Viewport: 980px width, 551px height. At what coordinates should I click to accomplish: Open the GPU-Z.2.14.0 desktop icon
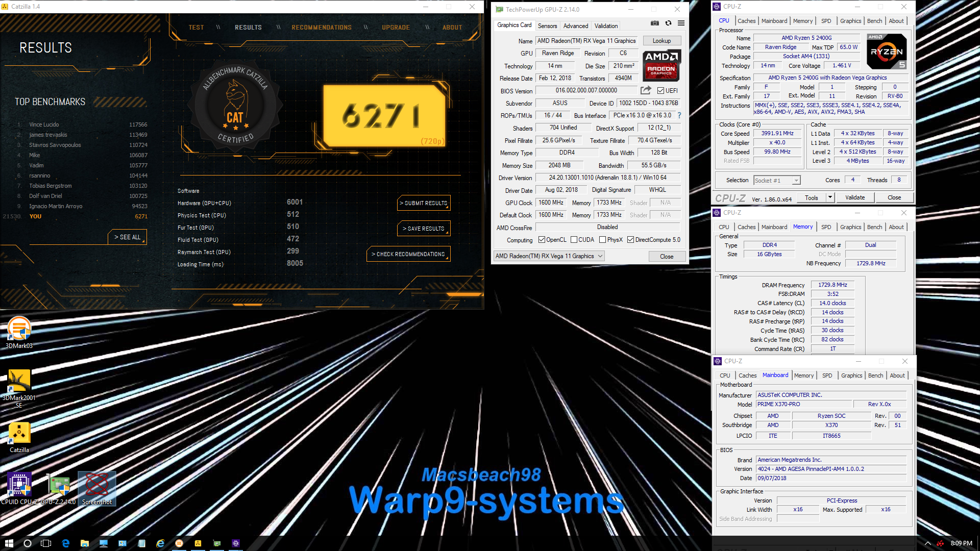click(x=58, y=488)
